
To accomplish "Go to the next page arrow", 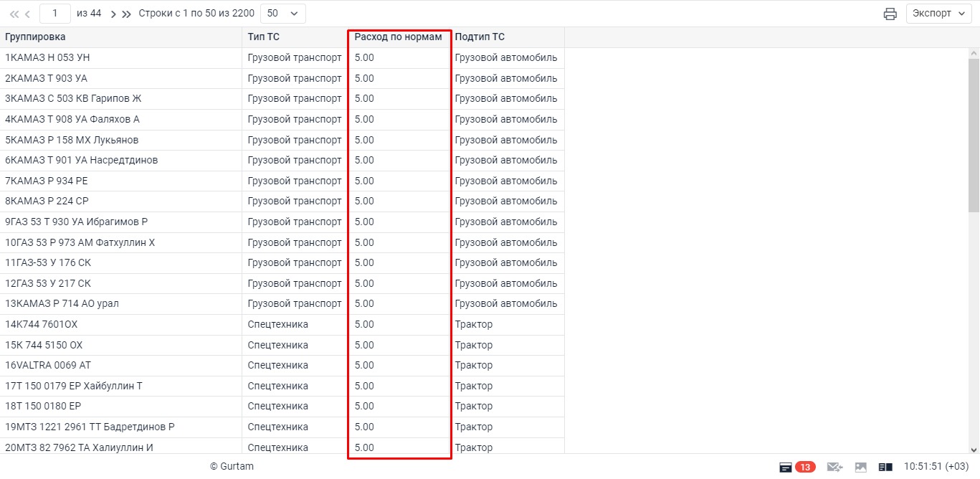I will pyautogui.click(x=113, y=14).
